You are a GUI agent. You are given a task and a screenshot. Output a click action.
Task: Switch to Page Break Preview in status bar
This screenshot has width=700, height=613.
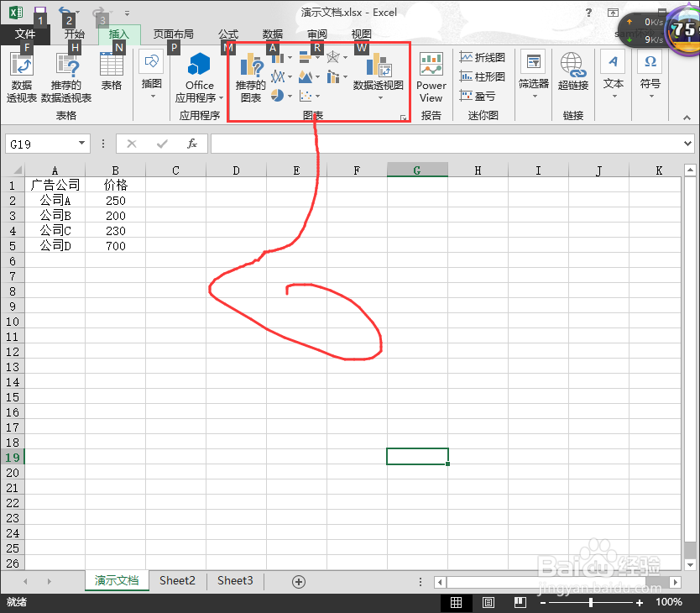tap(520, 603)
